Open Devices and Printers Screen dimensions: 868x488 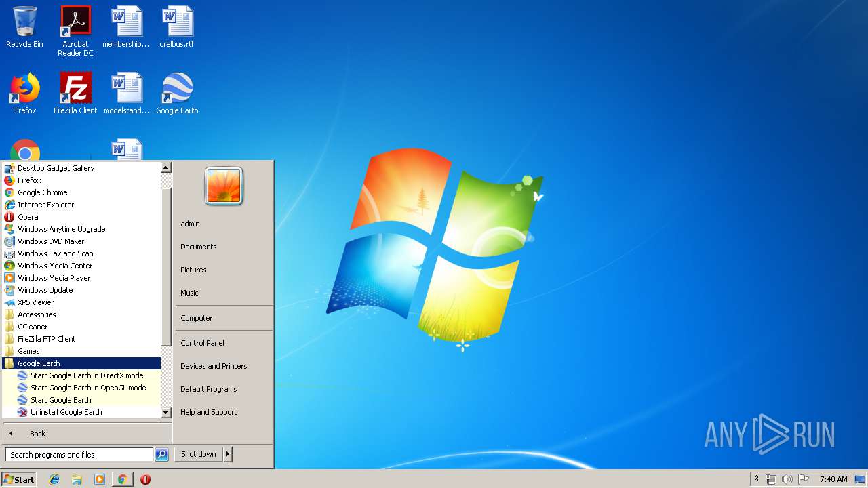223,366
